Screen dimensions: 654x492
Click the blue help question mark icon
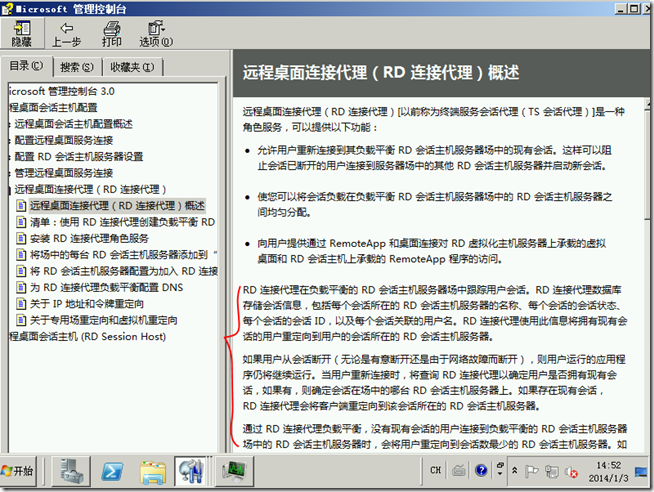(481, 471)
